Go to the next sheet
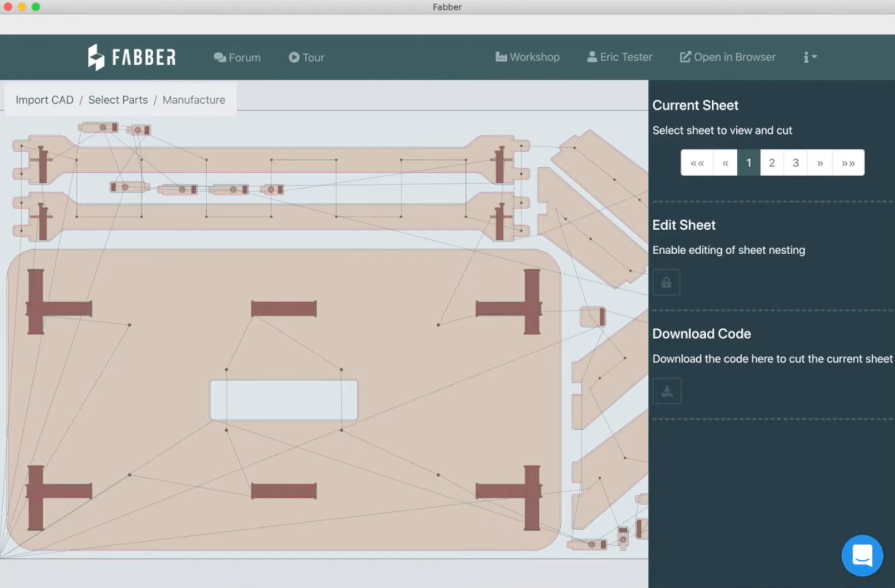Image resolution: width=895 pixels, height=588 pixels. pyautogui.click(x=820, y=163)
